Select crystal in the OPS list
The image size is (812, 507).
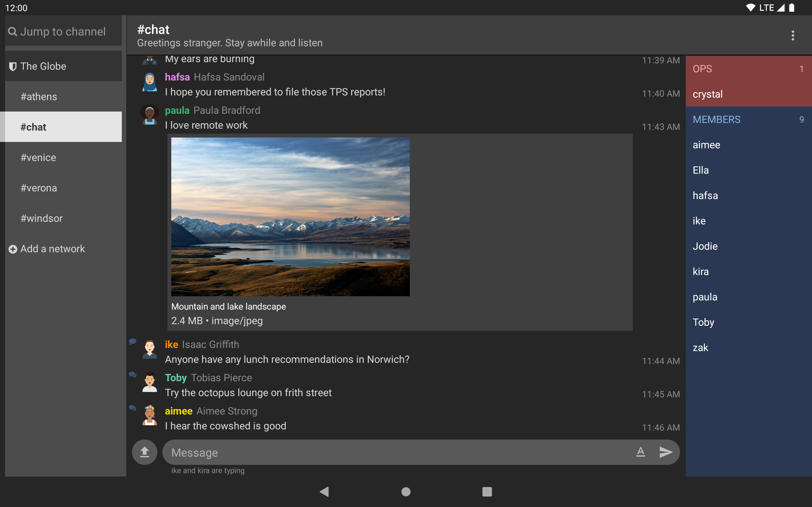coord(749,94)
